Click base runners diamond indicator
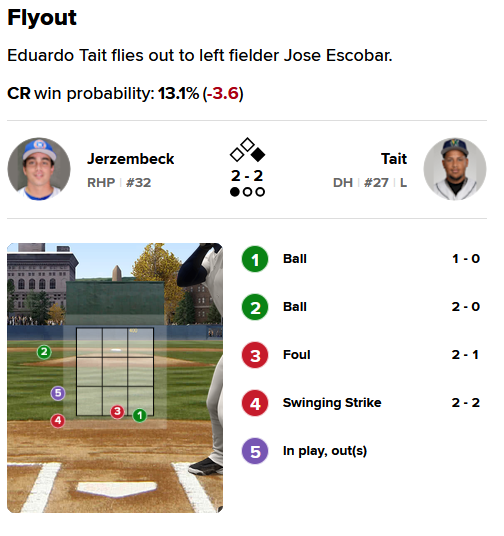504x536 pixels. click(247, 150)
